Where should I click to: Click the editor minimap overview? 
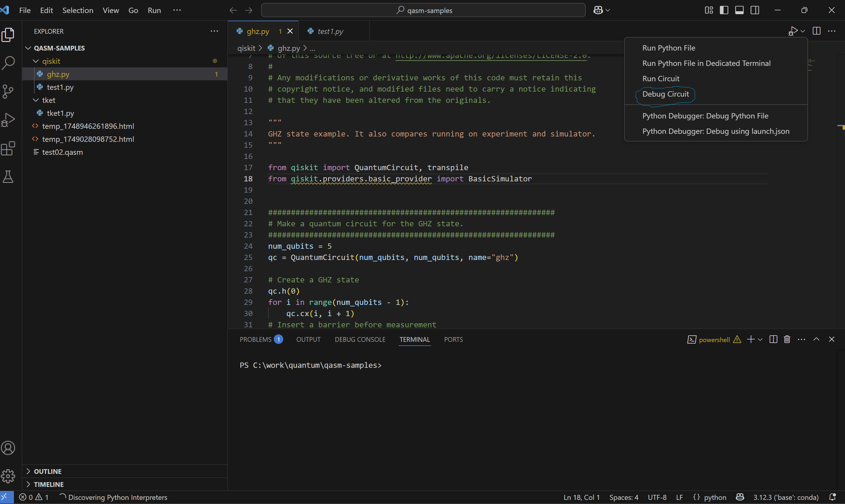(811, 66)
